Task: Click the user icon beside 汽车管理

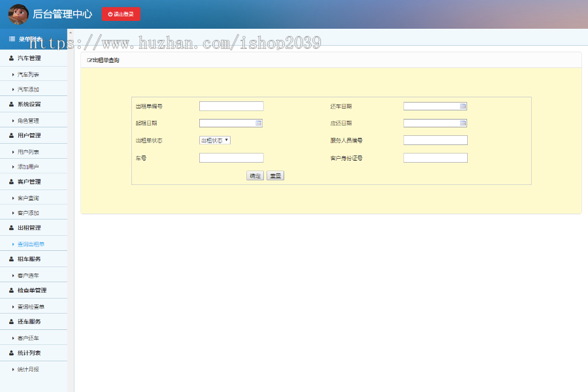Action: (x=11, y=58)
